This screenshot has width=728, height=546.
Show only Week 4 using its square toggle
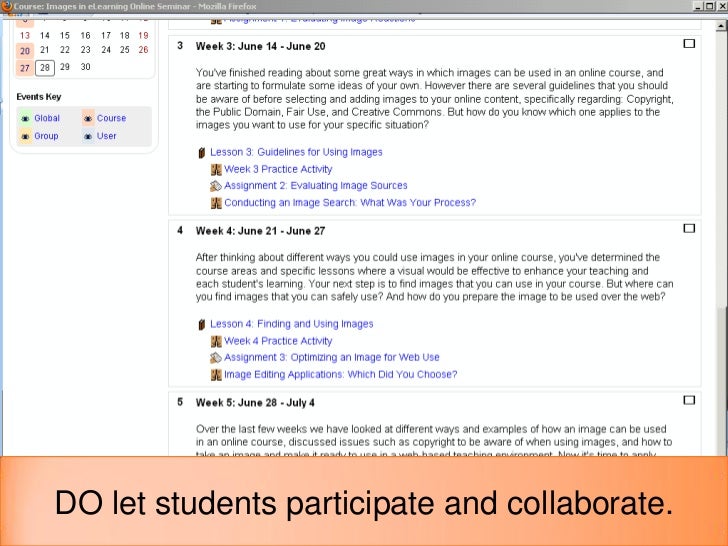[689, 228]
